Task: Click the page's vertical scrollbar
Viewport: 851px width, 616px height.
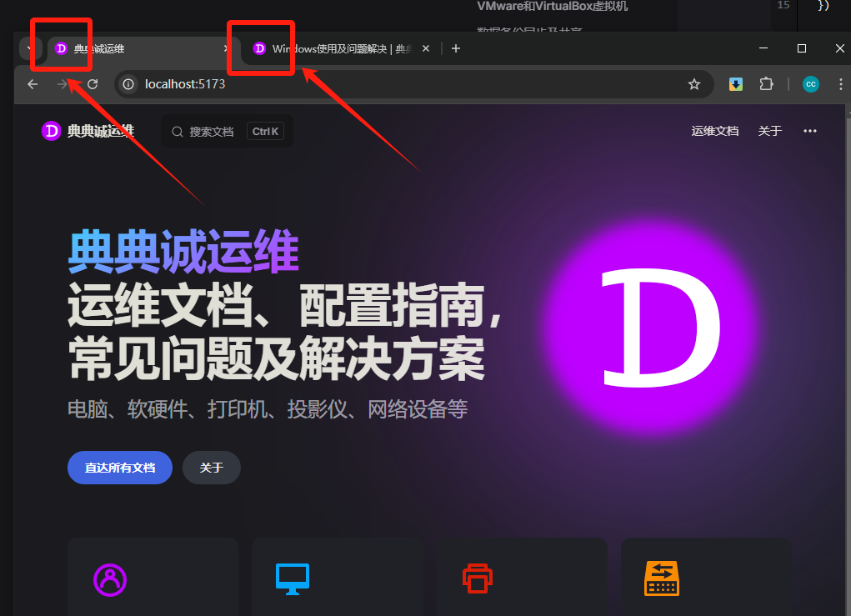Action: tap(848, 359)
